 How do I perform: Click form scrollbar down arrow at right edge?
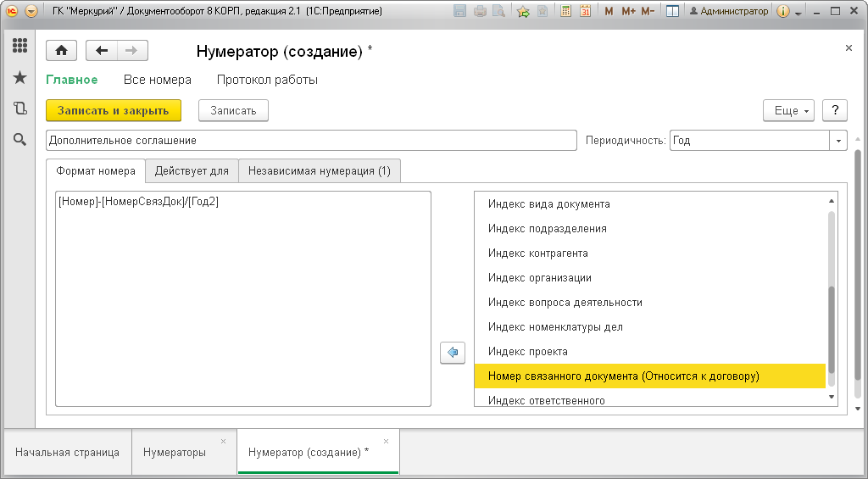(x=859, y=409)
